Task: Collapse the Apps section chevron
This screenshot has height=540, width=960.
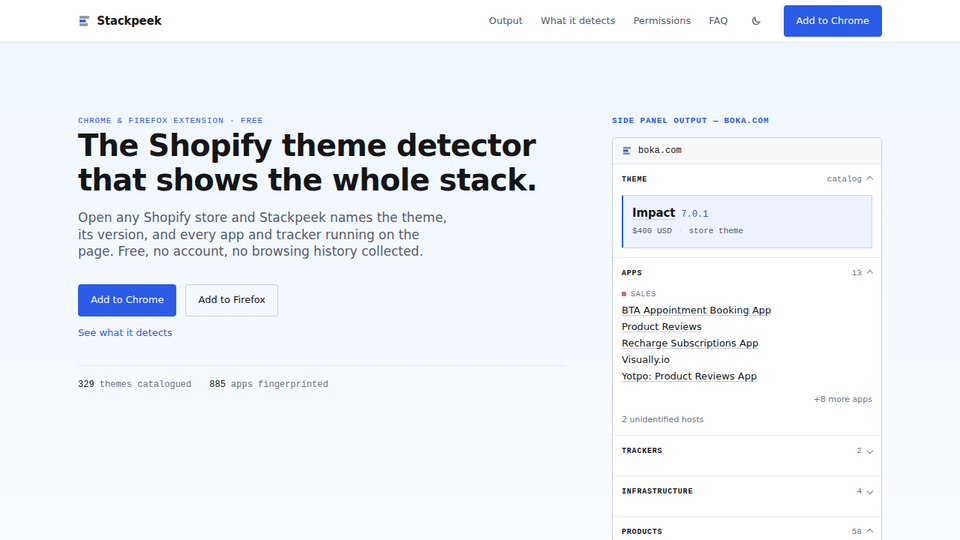Action: click(x=870, y=272)
